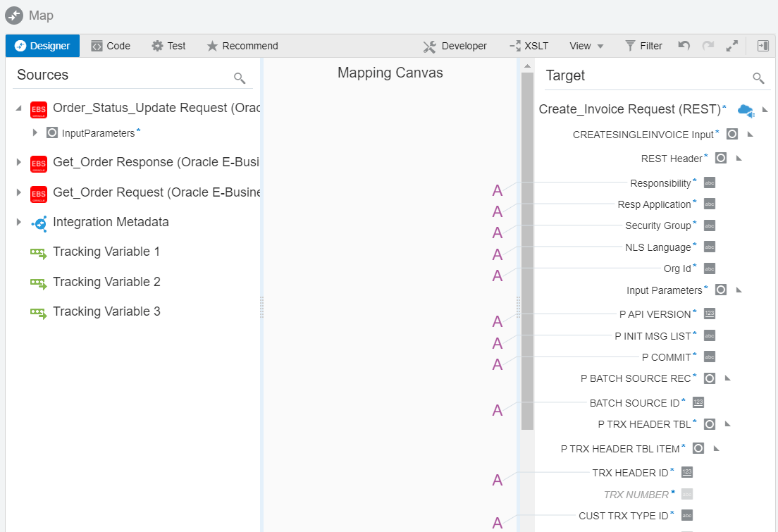Image resolution: width=778 pixels, height=532 pixels.
Task: Select the Responsibility target element
Action: tap(660, 183)
